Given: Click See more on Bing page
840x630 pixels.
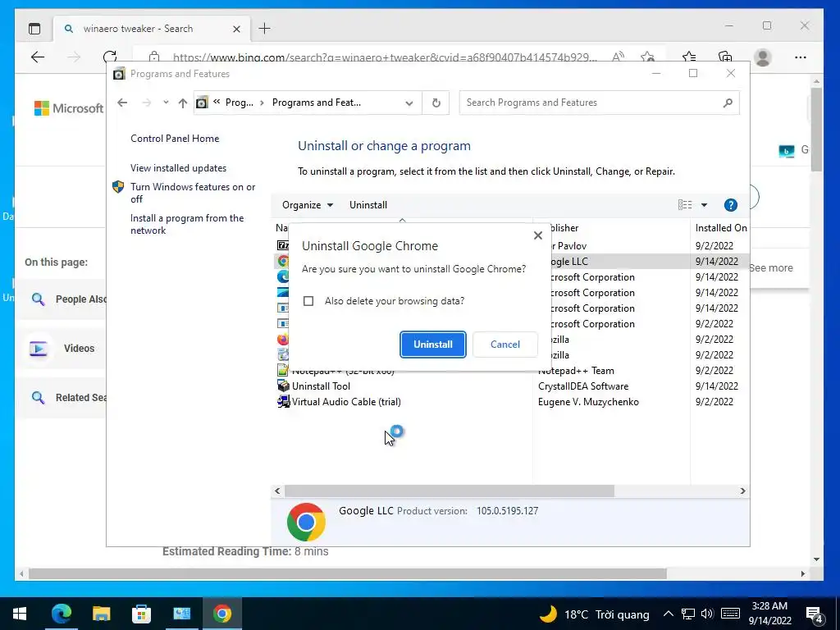Looking at the screenshot, I should coord(771,268).
